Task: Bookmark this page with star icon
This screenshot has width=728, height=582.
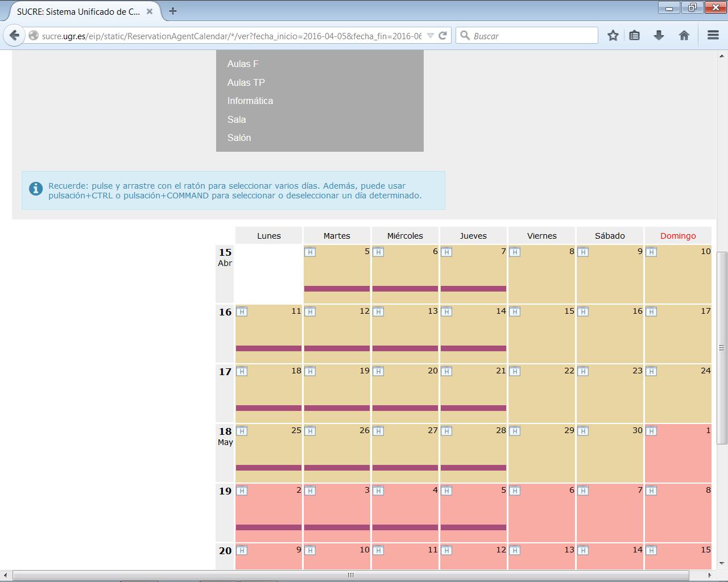Action: tap(613, 35)
